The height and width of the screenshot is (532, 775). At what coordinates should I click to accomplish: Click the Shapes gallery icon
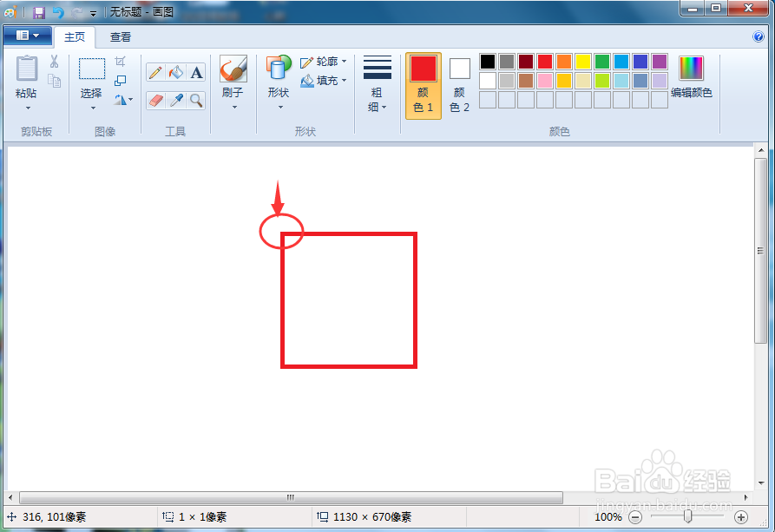coord(279,69)
